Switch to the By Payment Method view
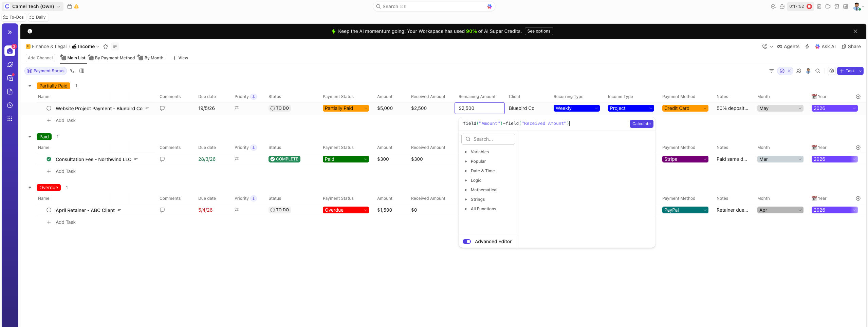This screenshot has height=327, width=868. point(112,58)
